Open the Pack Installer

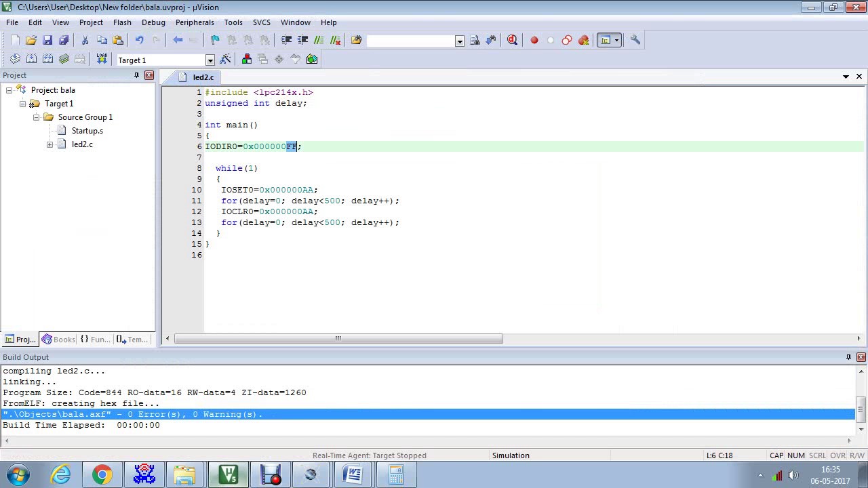point(312,59)
